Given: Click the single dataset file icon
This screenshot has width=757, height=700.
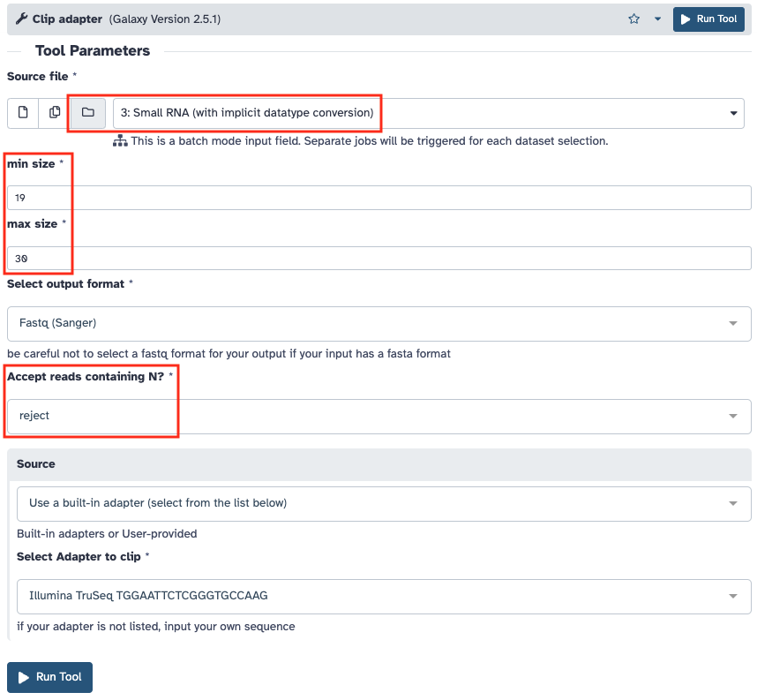Looking at the screenshot, I should [x=23, y=112].
